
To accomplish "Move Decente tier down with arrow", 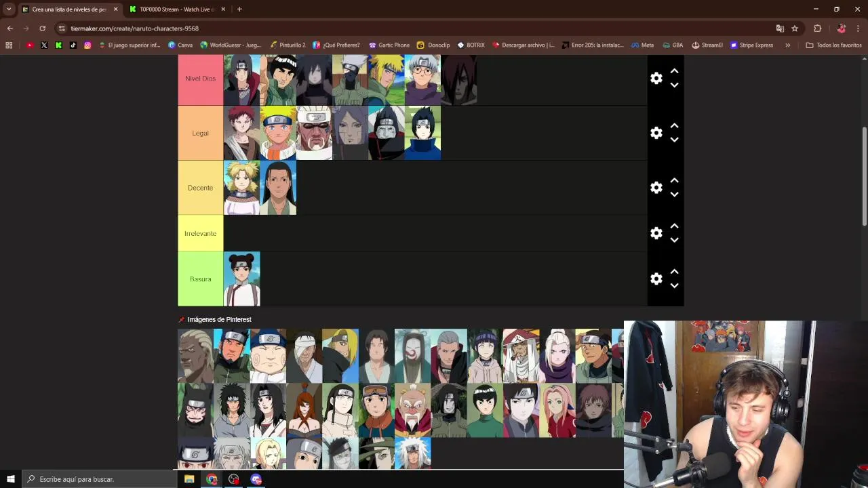I will [674, 195].
